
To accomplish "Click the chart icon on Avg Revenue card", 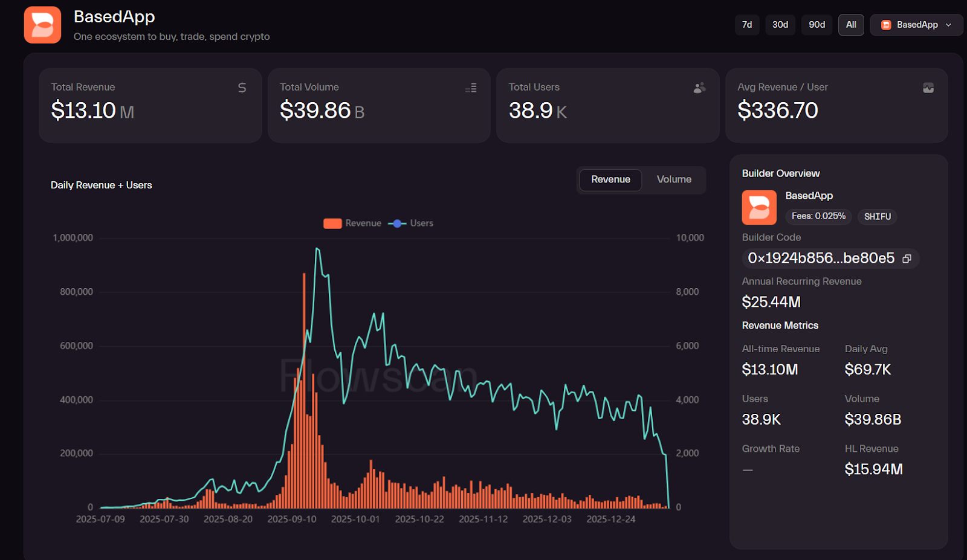I will (x=928, y=88).
